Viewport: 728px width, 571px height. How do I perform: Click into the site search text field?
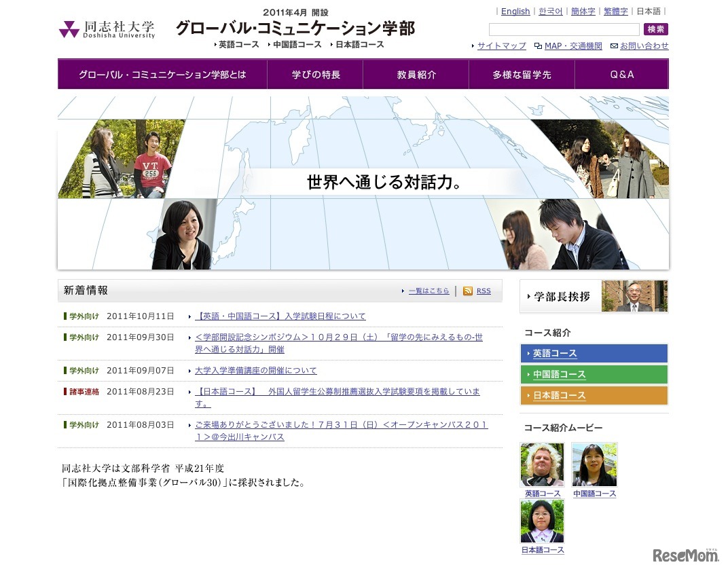[564, 30]
